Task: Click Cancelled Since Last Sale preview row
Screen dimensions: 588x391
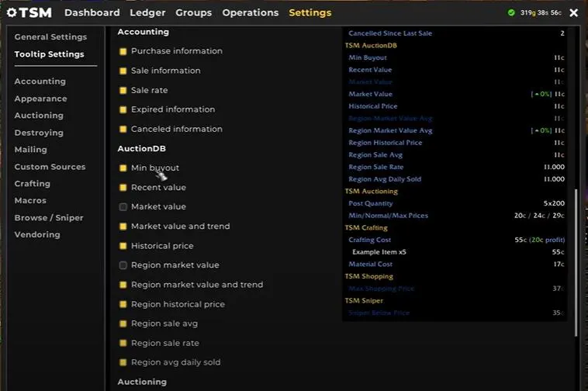Action: [456, 33]
